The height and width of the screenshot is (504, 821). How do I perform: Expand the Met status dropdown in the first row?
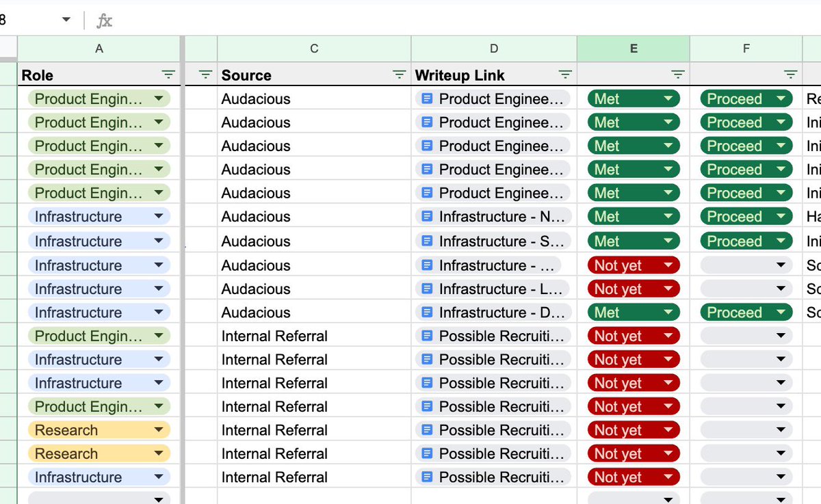[x=668, y=98]
